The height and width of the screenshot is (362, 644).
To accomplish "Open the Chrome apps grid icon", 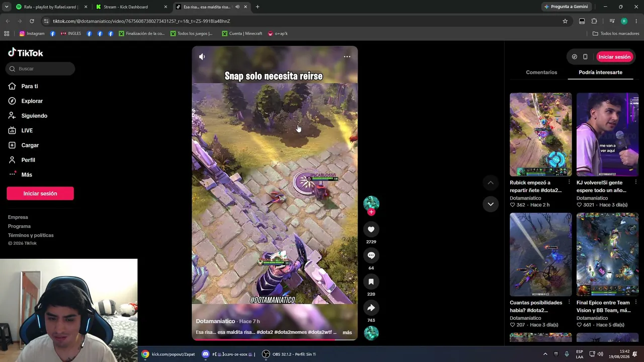I will [7, 34].
